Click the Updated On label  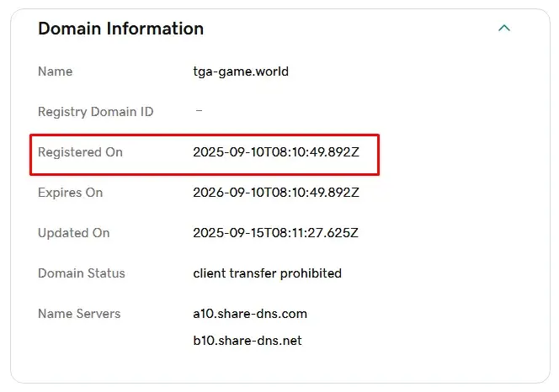(x=74, y=233)
